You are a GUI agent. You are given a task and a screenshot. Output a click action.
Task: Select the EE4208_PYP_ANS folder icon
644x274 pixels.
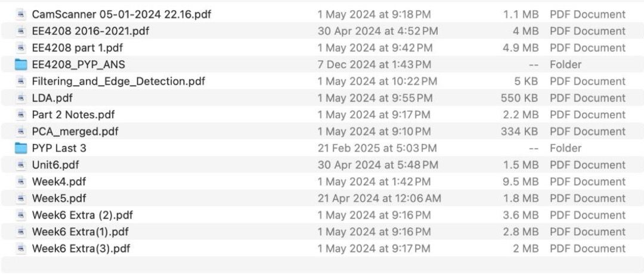point(20,64)
